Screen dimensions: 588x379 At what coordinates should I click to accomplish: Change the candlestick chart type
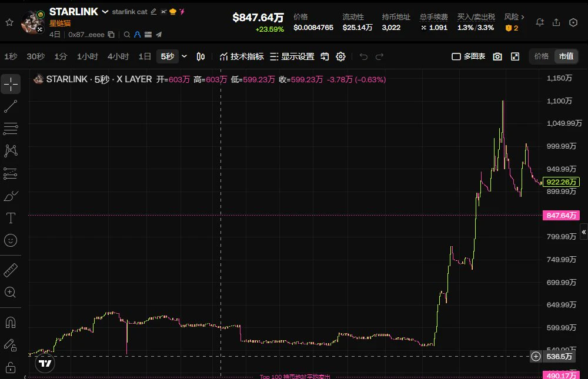pos(201,56)
